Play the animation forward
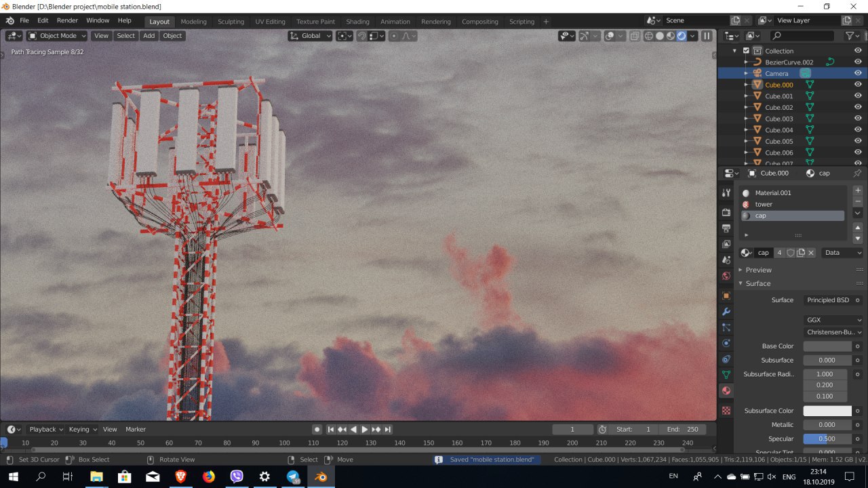This screenshot has width=868, height=488. click(x=364, y=429)
